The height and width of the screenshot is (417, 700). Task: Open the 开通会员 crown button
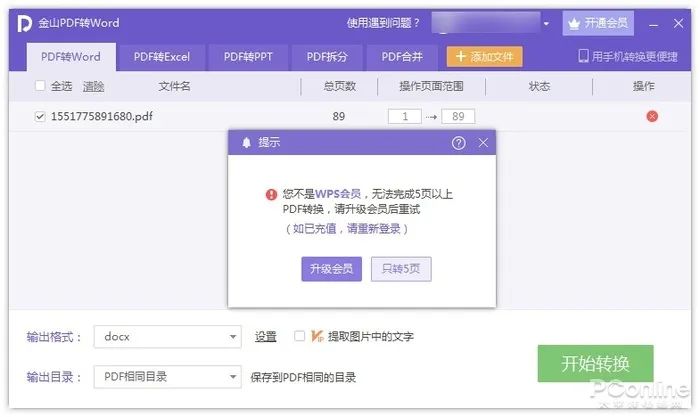(598, 23)
